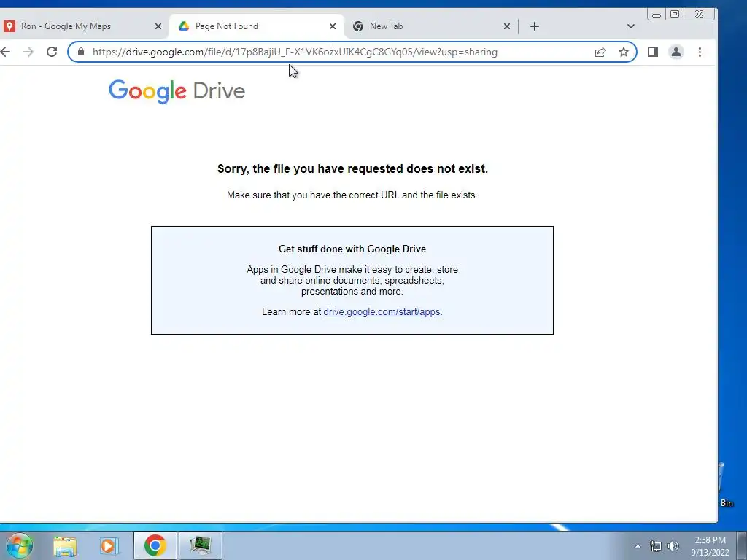
Task: Open the volume speaker tray icon
Action: (673, 546)
